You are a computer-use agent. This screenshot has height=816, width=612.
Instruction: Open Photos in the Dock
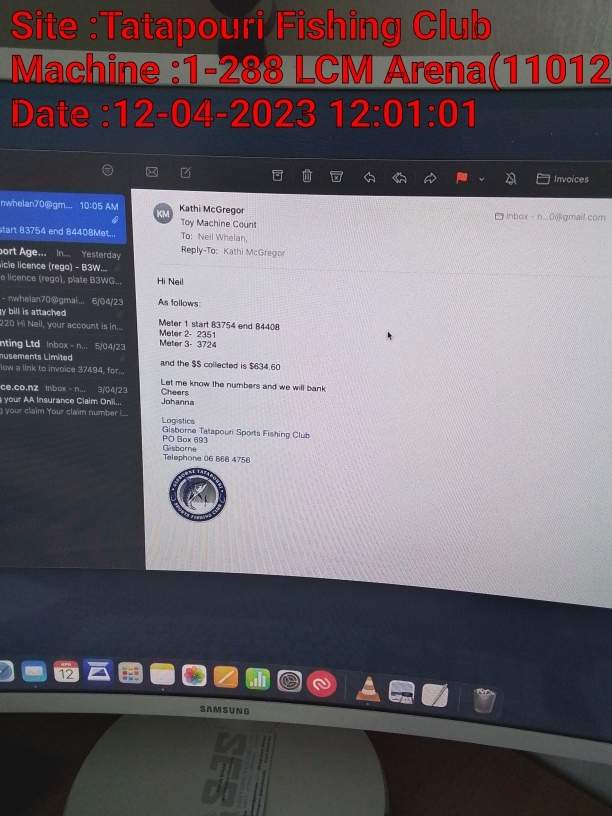point(194,677)
